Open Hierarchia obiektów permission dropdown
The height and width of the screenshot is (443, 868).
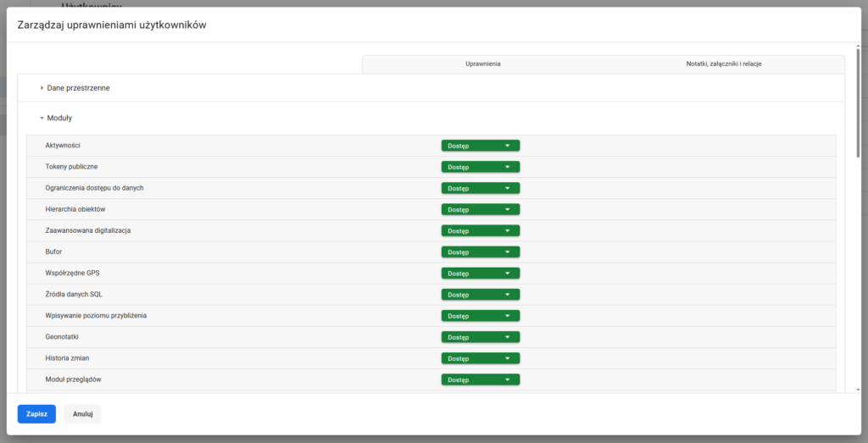click(x=480, y=209)
